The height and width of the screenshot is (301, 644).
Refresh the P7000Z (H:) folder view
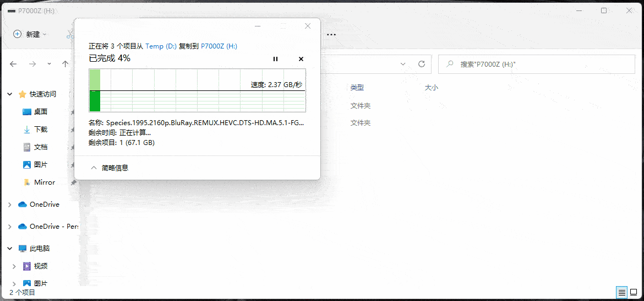422,64
